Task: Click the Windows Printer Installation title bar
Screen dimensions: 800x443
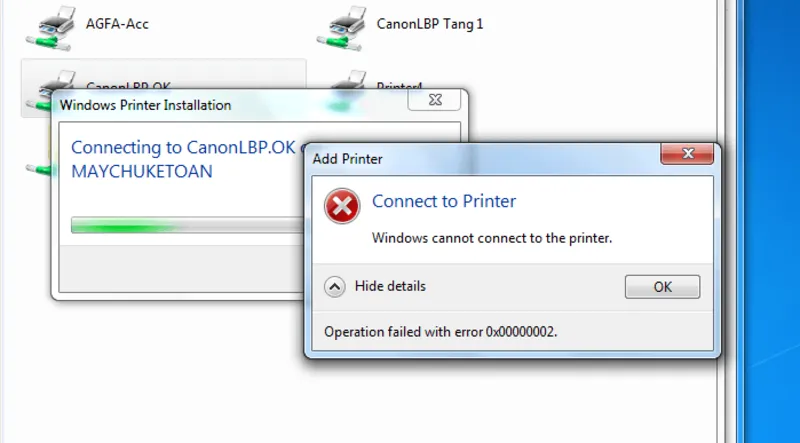Action: 200,104
